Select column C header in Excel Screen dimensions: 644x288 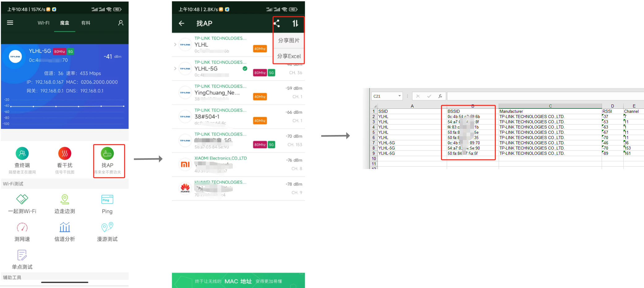[x=550, y=106]
